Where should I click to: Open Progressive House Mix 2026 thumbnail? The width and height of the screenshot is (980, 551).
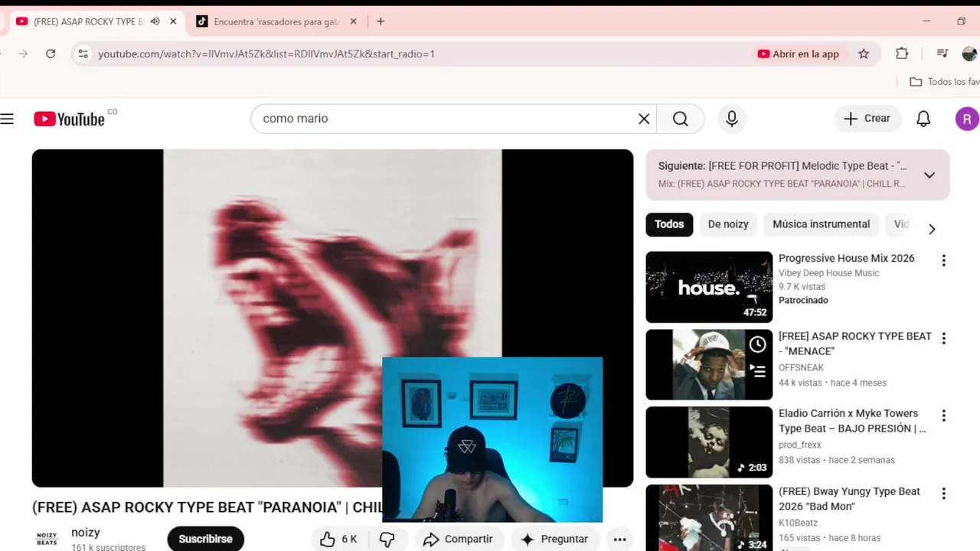point(709,287)
